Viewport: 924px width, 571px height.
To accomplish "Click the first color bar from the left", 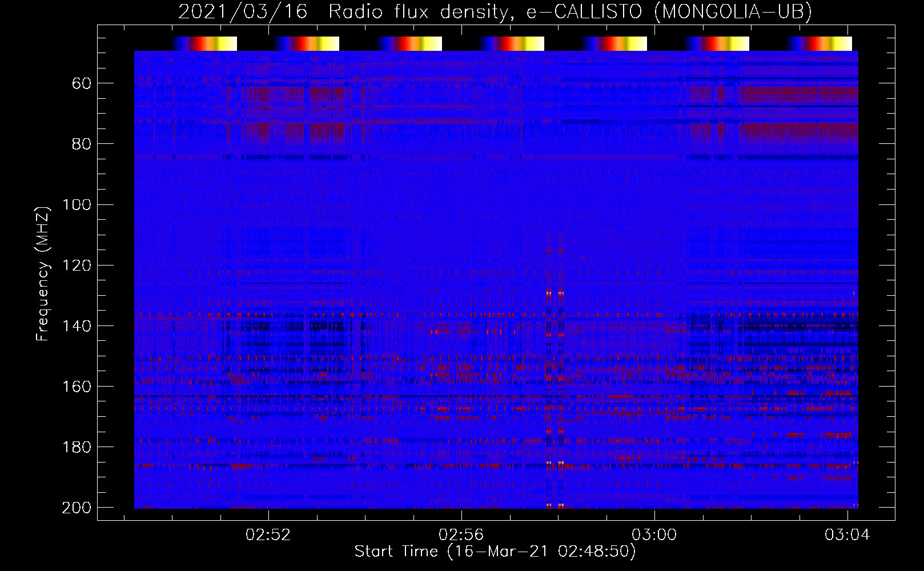I will [x=204, y=43].
